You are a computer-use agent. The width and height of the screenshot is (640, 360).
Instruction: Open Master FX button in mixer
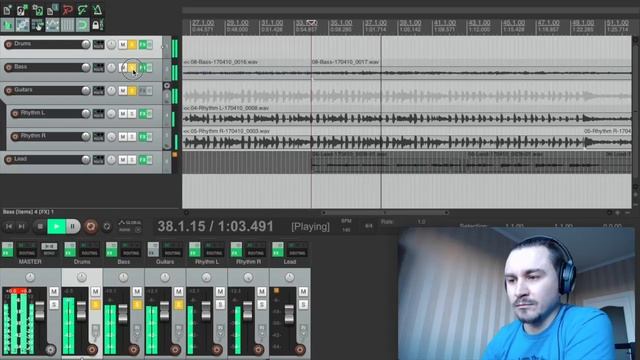point(7,249)
